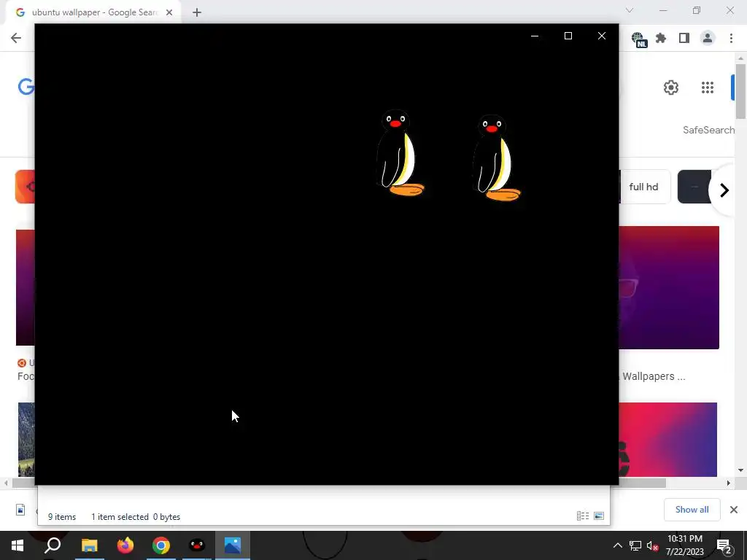Open the notification center icon
747x560 pixels.
pos(724,545)
